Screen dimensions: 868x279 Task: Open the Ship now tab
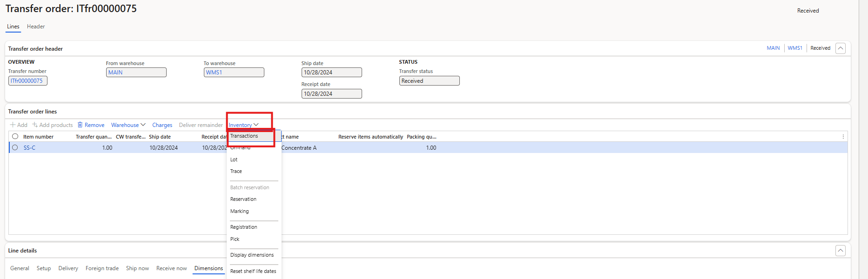(137, 268)
